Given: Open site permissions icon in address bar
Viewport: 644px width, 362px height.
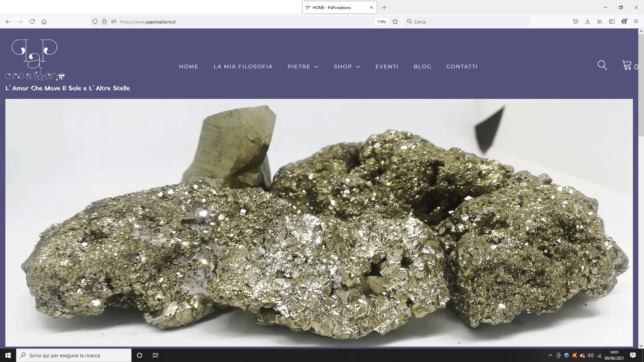Looking at the screenshot, I should [114, 22].
